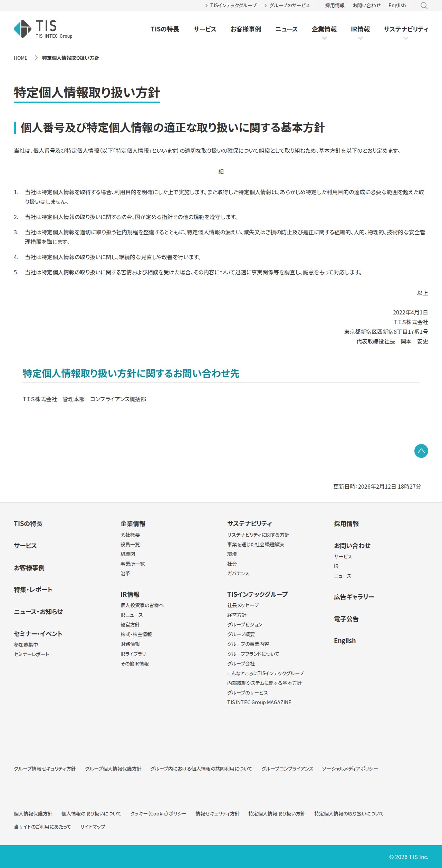
Task: Click English in the footer
Action: [x=345, y=641]
